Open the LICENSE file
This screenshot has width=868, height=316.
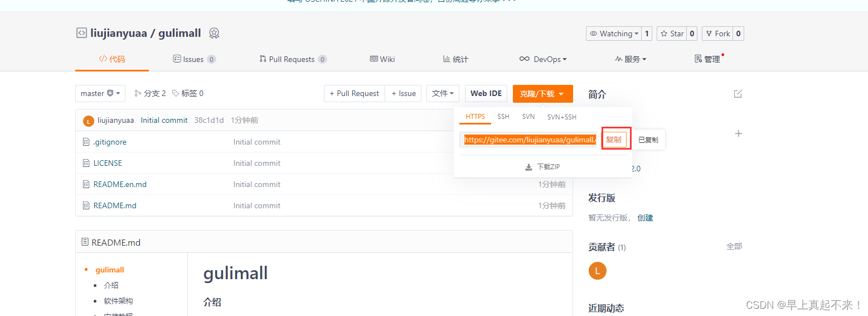point(108,163)
